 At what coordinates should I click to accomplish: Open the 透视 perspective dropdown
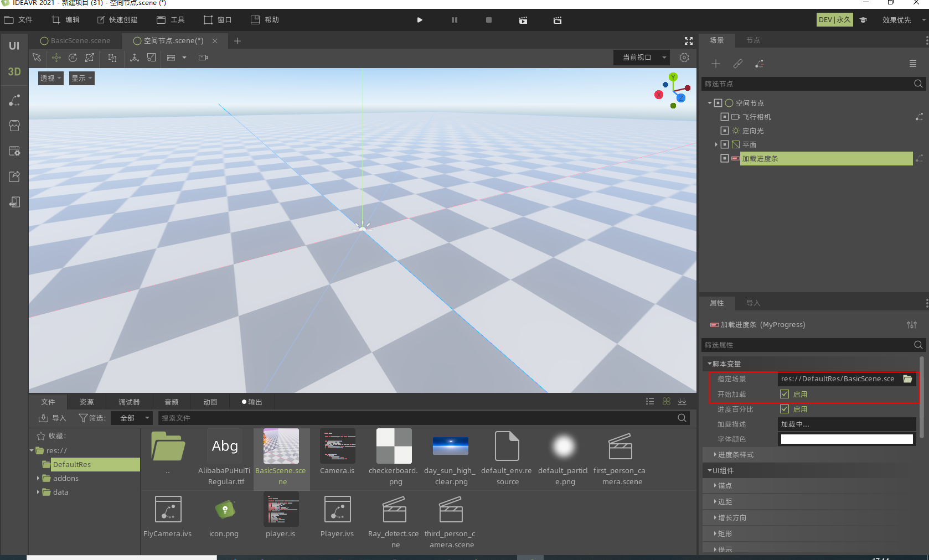pos(50,78)
